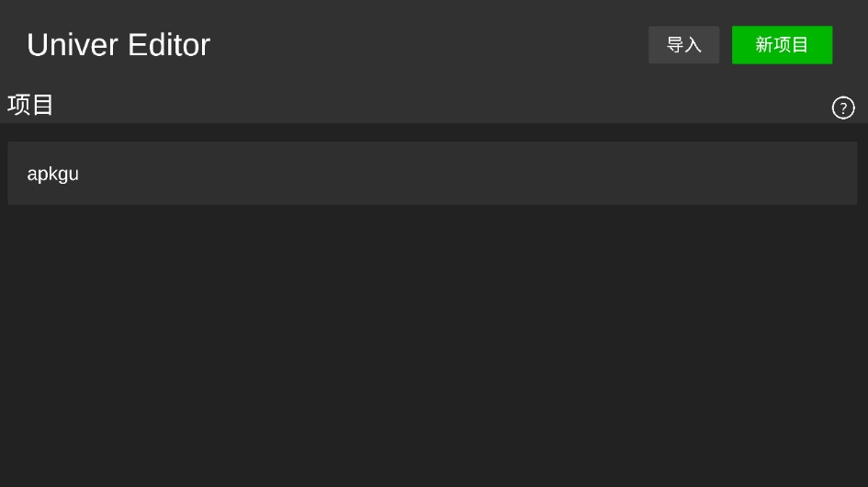The height and width of the screenshot is (487, 868).
Task: Show help info via the ? icon
Action: (843, 108)
